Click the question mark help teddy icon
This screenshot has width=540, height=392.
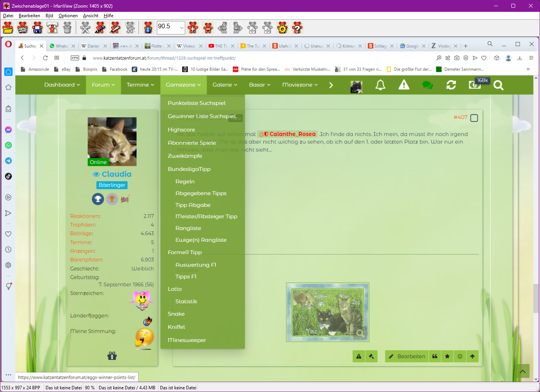click(297, 28)
